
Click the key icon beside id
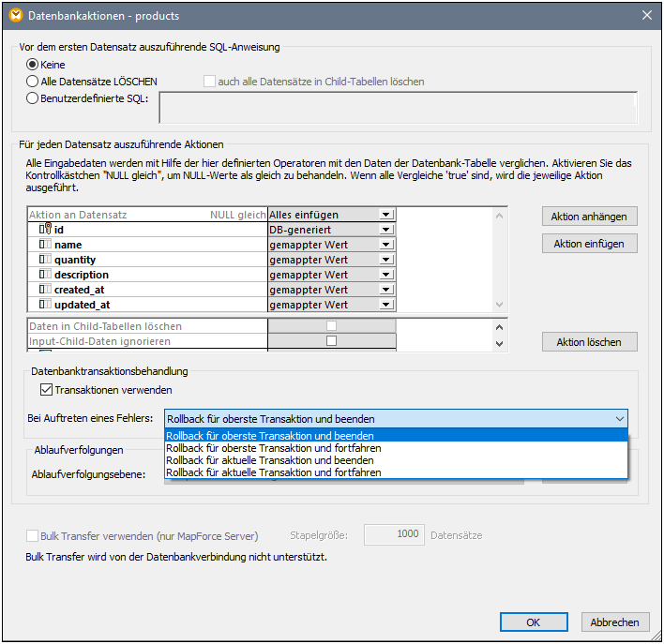pos(45,230)
